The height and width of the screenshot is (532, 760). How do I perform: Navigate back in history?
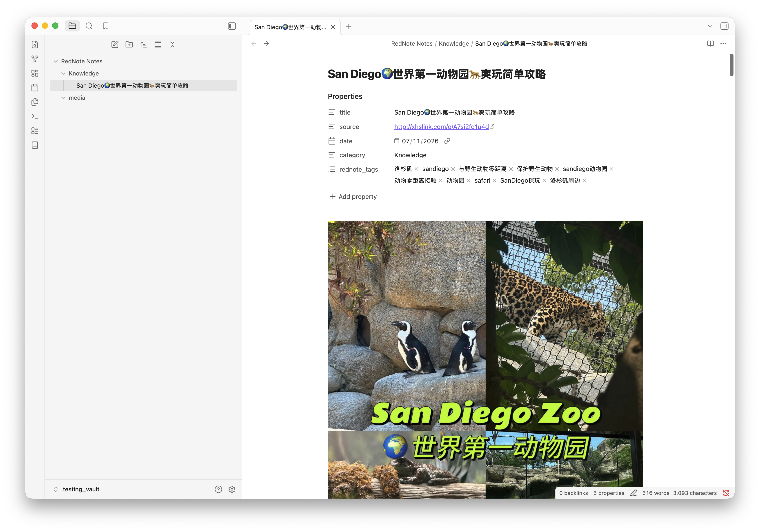(x=254, y=44)
